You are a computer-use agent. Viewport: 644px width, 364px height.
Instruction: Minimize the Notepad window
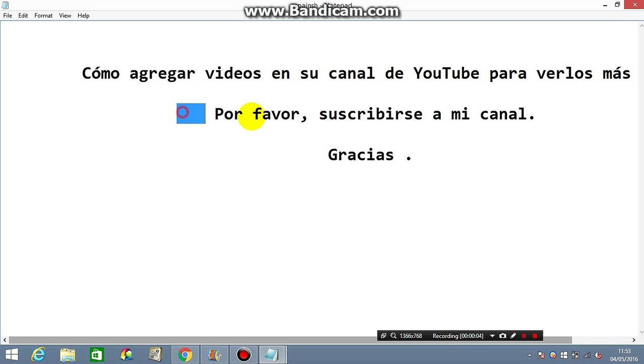(605, 5)
